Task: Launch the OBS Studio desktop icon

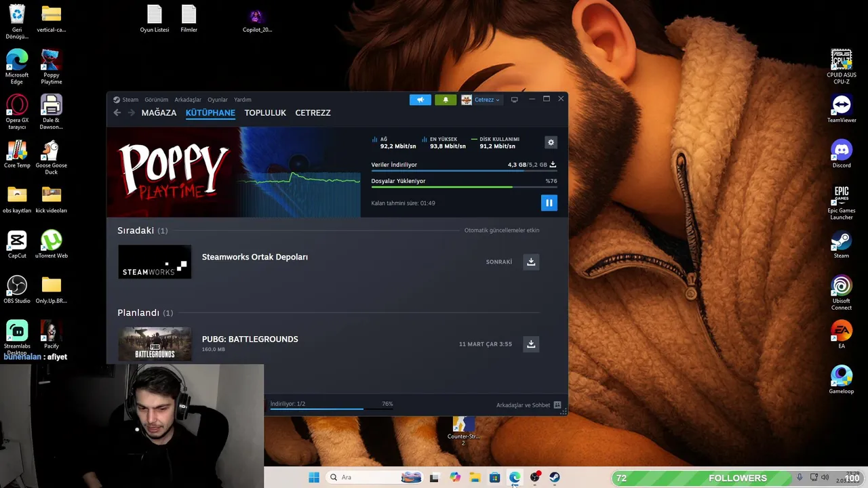Action: pos(17,289)
